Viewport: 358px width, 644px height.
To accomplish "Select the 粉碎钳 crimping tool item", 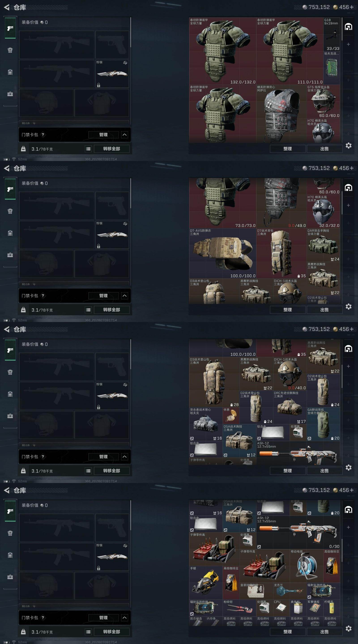I will point(239,608).
